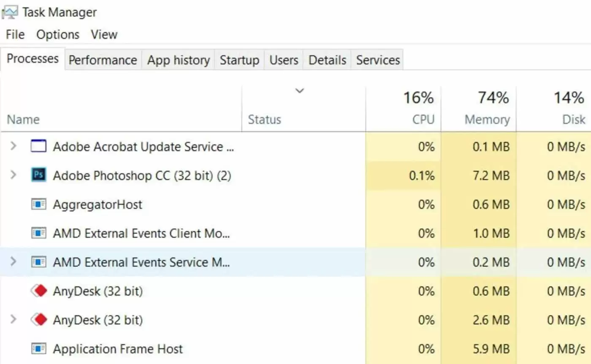Open the Options menu
Viewport: 591px width, 364px height.
[58, 34]
